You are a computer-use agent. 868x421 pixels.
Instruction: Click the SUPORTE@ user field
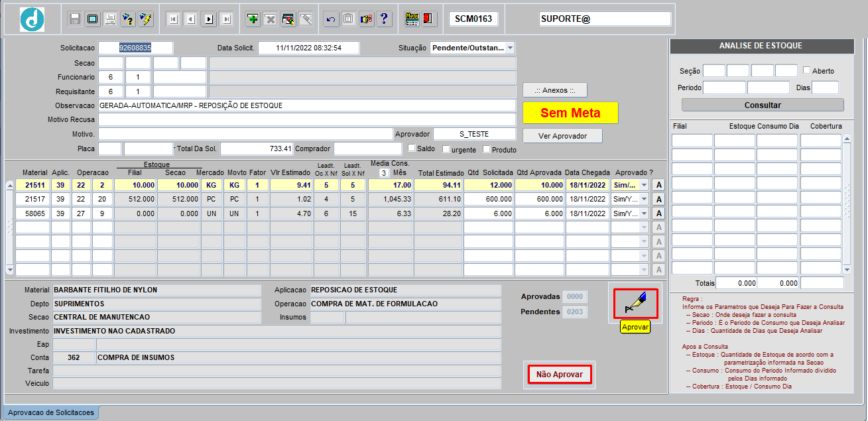coord(605,19)
